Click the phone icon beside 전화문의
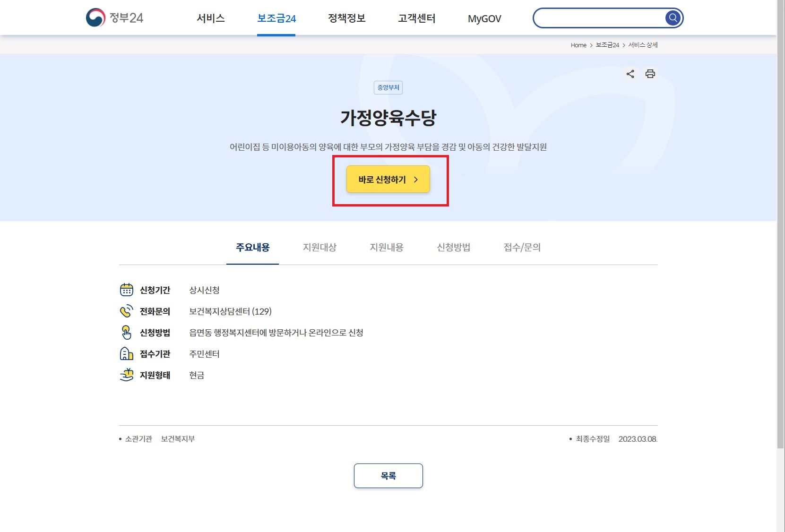The height and width of the screenshot is (532, 785). coord(127,311)
